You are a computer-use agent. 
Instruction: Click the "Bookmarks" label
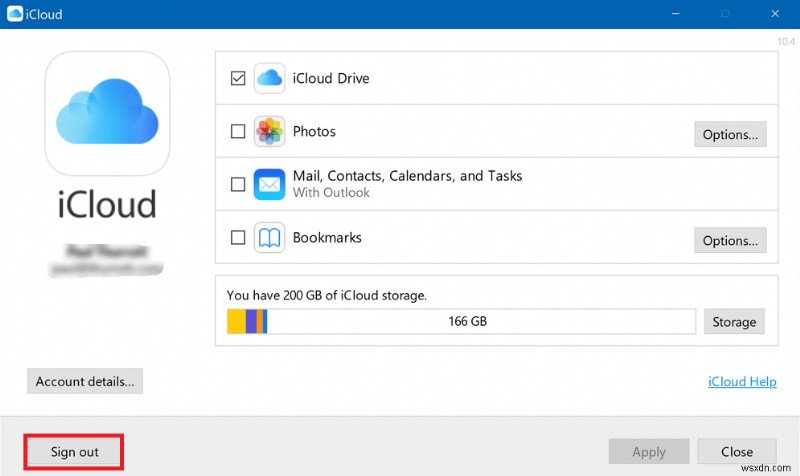tap(327, 238)
